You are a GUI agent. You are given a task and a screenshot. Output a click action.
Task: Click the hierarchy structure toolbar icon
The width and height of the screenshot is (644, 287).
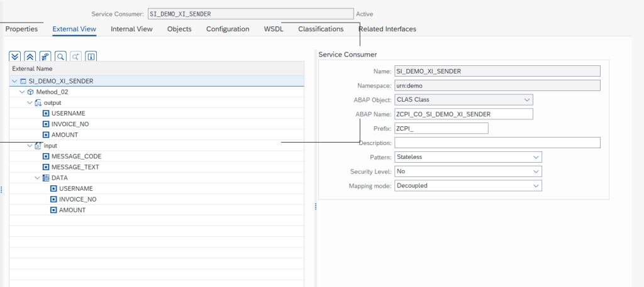[45, 57]
